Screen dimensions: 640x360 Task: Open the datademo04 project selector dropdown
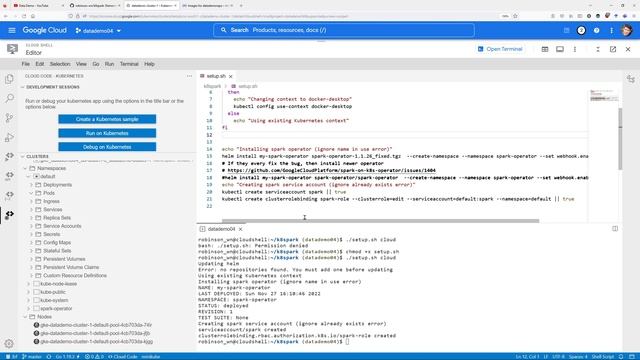pyautogui.click(x=98, y=31)
